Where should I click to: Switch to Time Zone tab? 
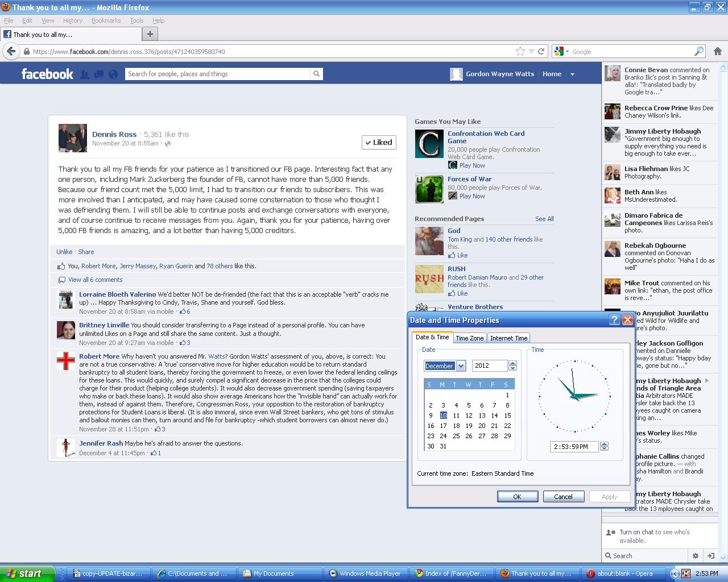pyautogui.click(x=470, y=338)
